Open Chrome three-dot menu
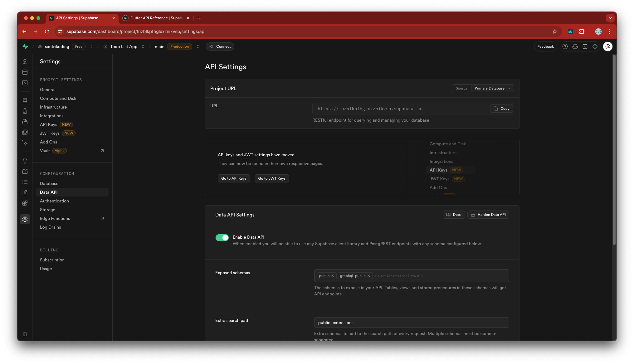 pos(610,32)
